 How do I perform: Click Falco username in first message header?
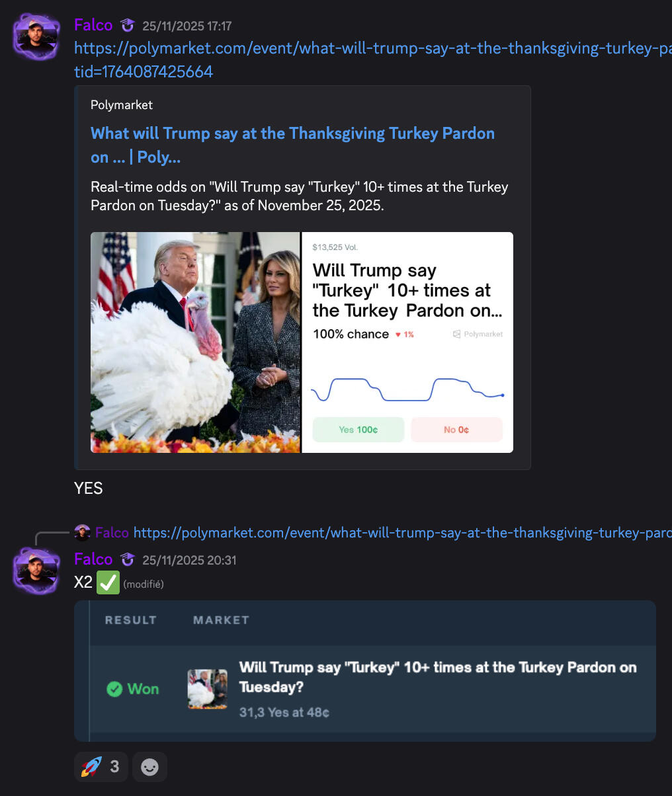(x=93, y=25)
